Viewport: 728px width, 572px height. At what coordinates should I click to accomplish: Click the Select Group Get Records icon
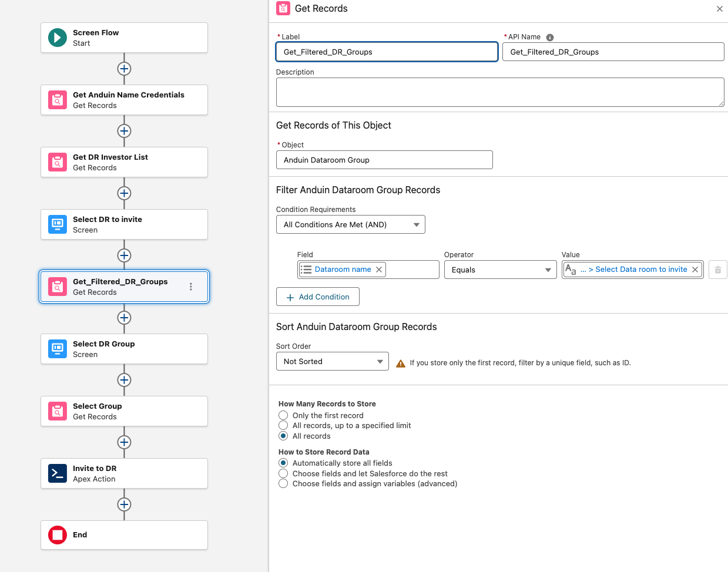pyautogui.click(x=57, y=411)
